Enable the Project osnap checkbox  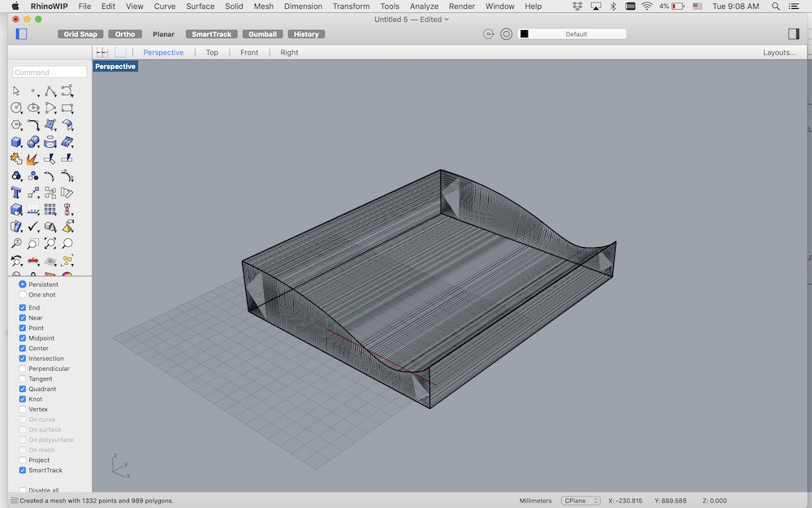pos(22,460)
